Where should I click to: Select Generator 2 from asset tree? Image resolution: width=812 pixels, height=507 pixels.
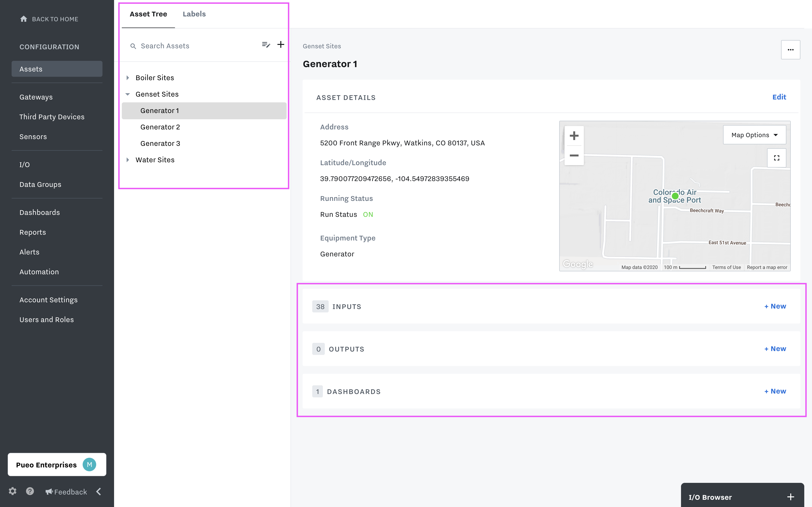[159, 127]
